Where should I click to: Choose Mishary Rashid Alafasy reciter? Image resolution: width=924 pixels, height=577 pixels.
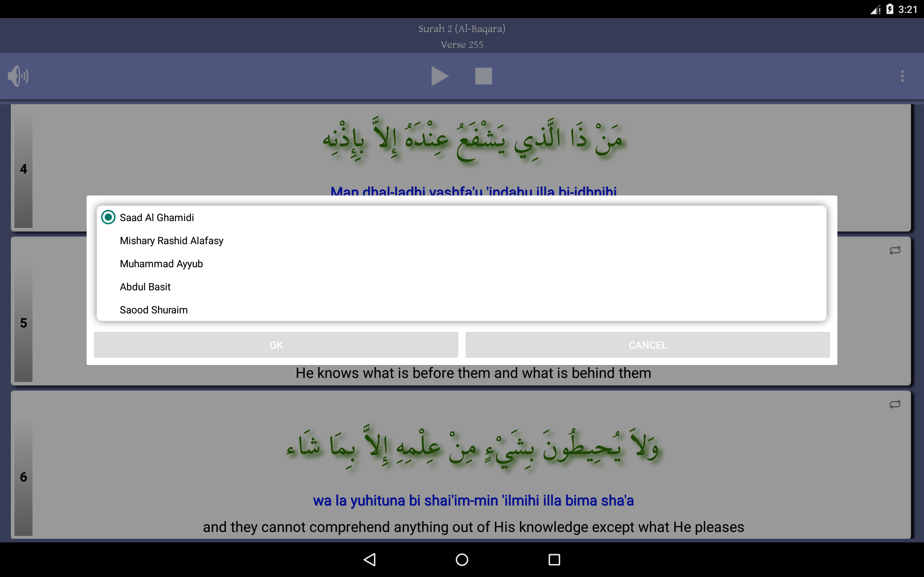click(x=171, y=241)
